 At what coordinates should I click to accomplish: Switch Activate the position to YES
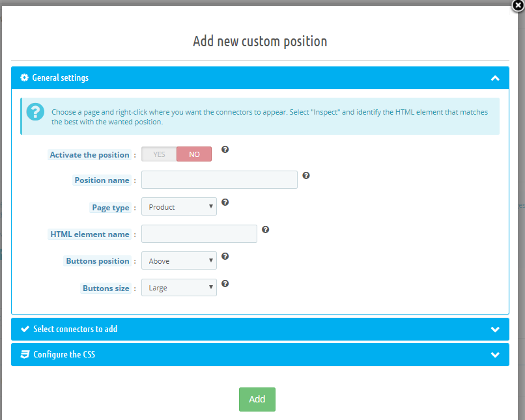(x=159, y=154)
